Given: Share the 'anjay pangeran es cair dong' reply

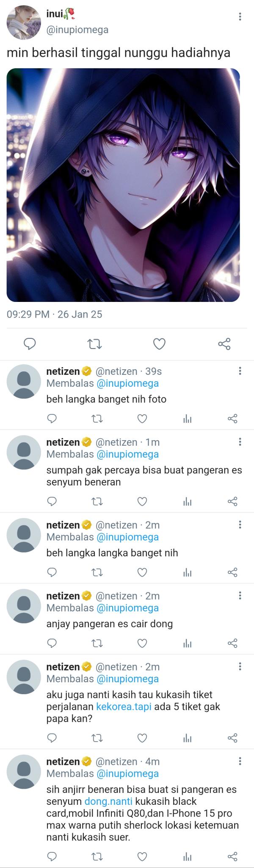Looking at the screenshot, I should [232, 643].
